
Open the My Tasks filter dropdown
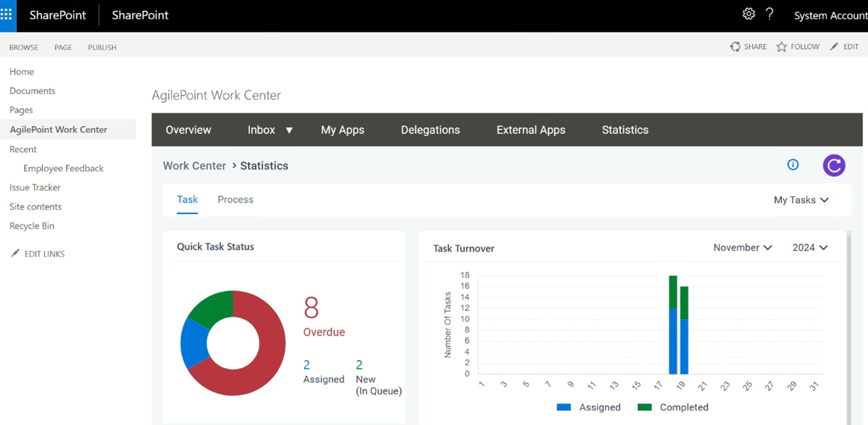click(802, 200)
